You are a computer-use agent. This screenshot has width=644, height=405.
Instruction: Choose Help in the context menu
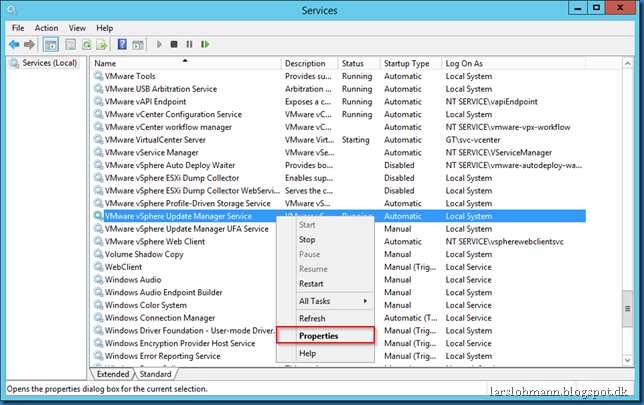tap(325, 353)
